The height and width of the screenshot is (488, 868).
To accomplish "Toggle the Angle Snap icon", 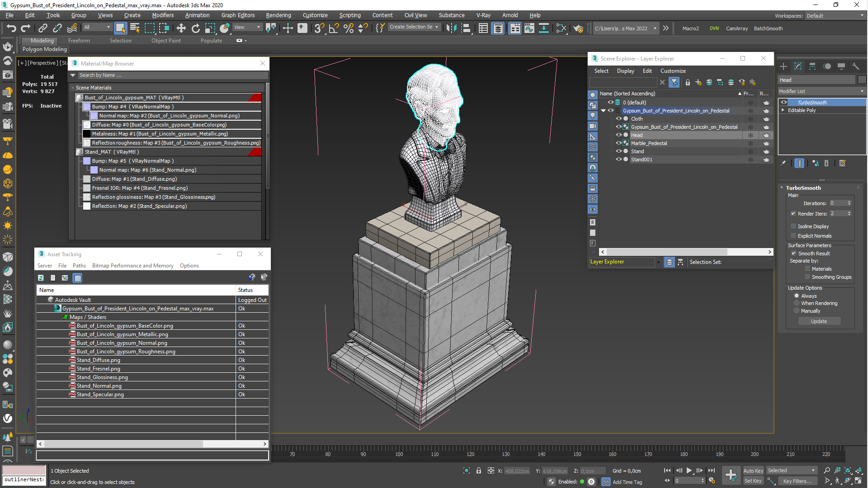I will [334, 28].
